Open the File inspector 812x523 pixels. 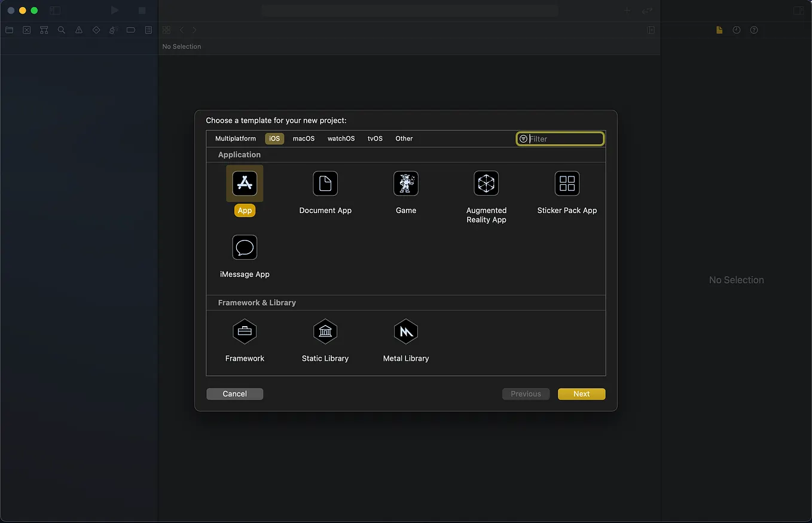[719, 30]
